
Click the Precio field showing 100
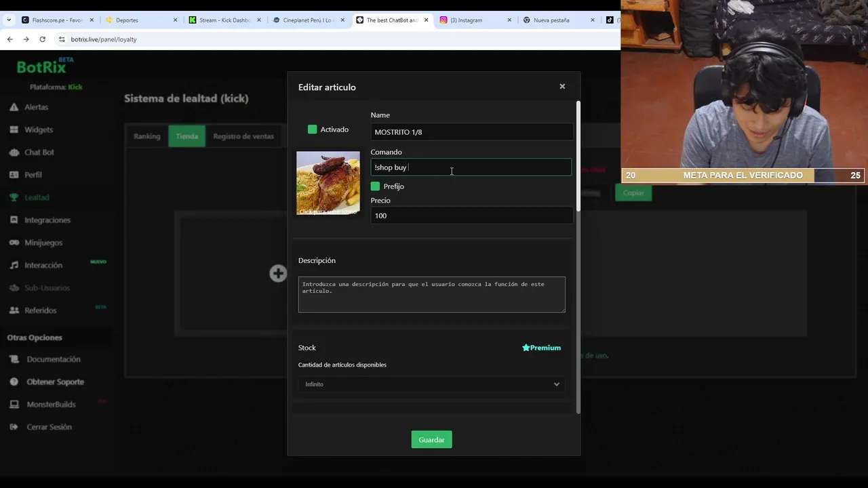pos(472,216)
